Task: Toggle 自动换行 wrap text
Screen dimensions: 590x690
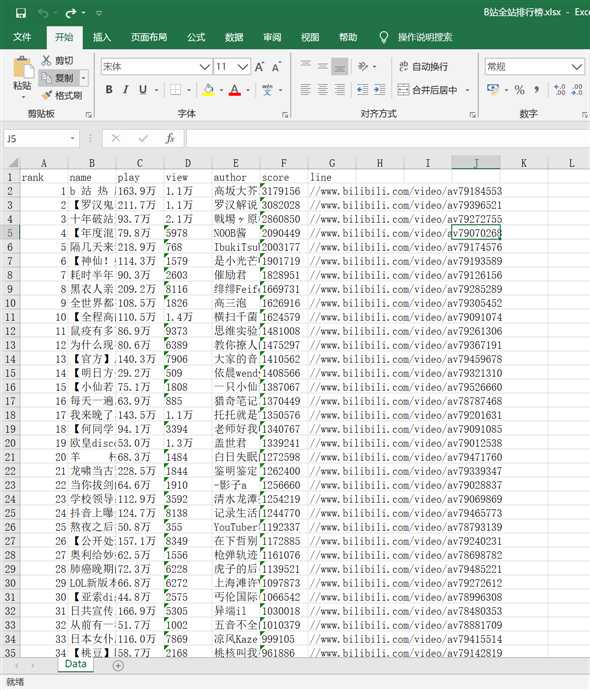Action: [x=423, y=66]
